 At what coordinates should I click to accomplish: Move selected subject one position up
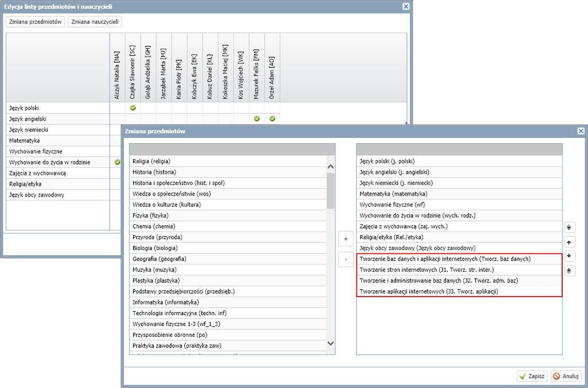[569, 243]
